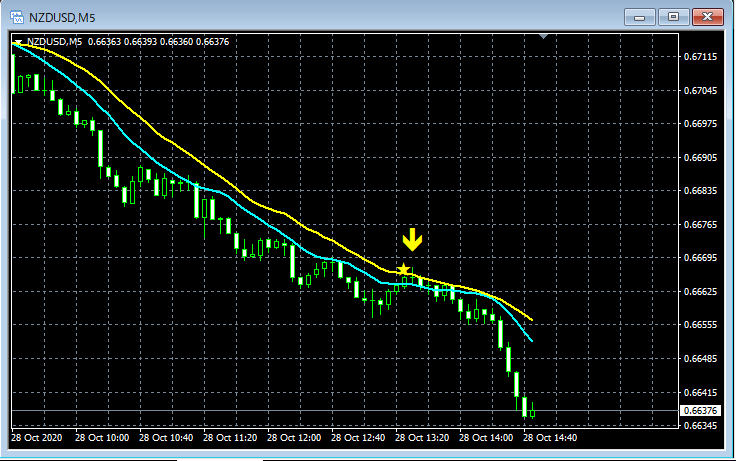Click the 28 Oct 10:00 time label
Image resolution: width=736 pixels, height=461 pixels.
point(102,438)
